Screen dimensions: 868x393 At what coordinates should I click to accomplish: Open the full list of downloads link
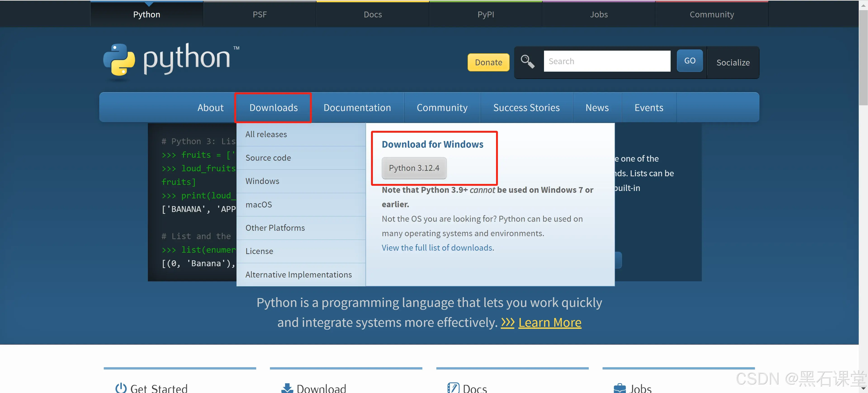point(437,247)
